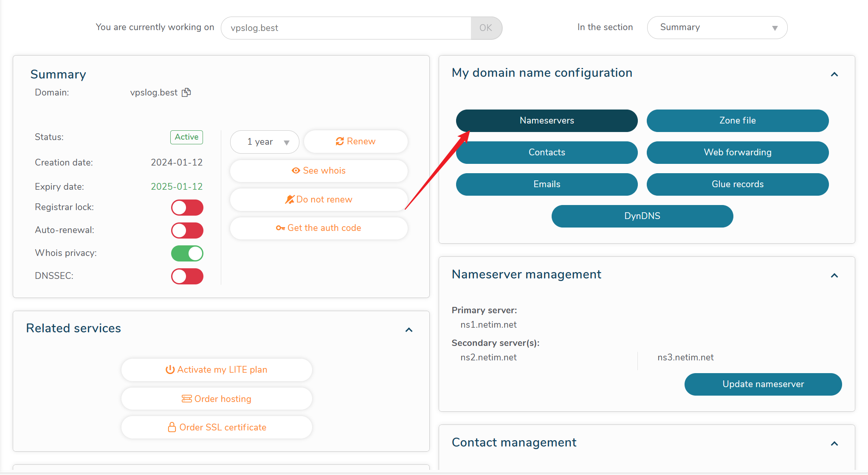Collapse the Nameserver management panel
This screenshot has height=475, width=868.
pyautogui.click(x=834, y=275)
